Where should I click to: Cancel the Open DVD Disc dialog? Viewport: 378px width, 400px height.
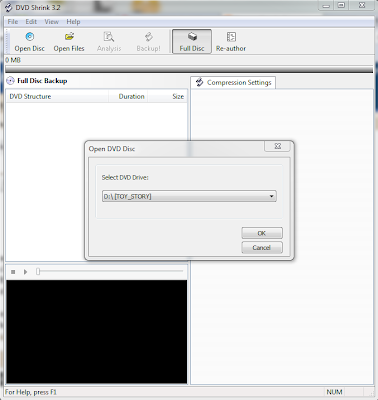[262, 247]
